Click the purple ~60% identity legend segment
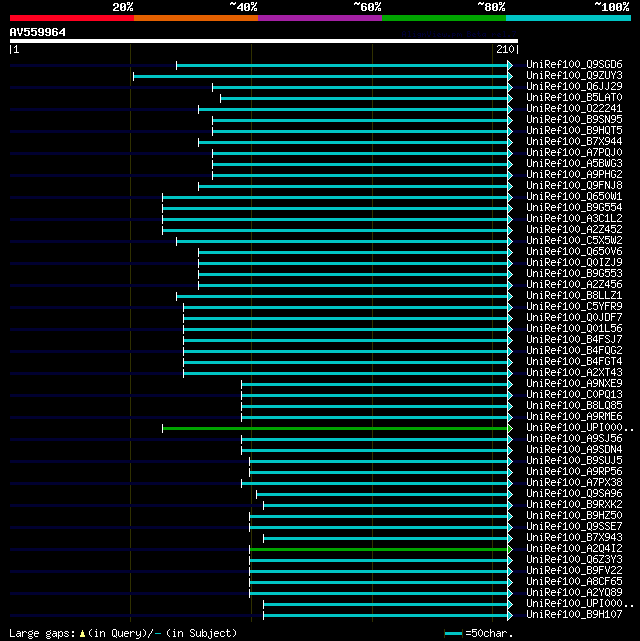 point(320,18)
